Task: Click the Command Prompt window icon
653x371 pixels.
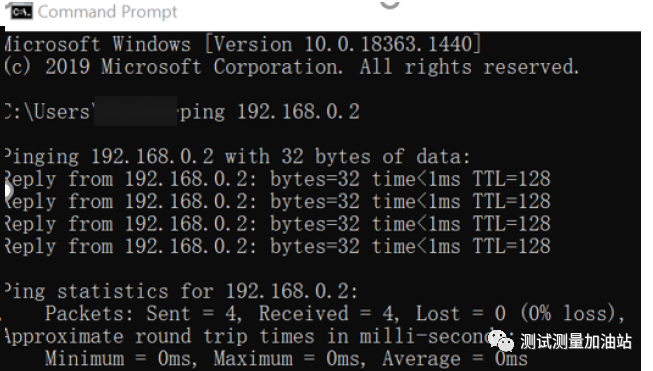Action: click(x=20, y=12)
